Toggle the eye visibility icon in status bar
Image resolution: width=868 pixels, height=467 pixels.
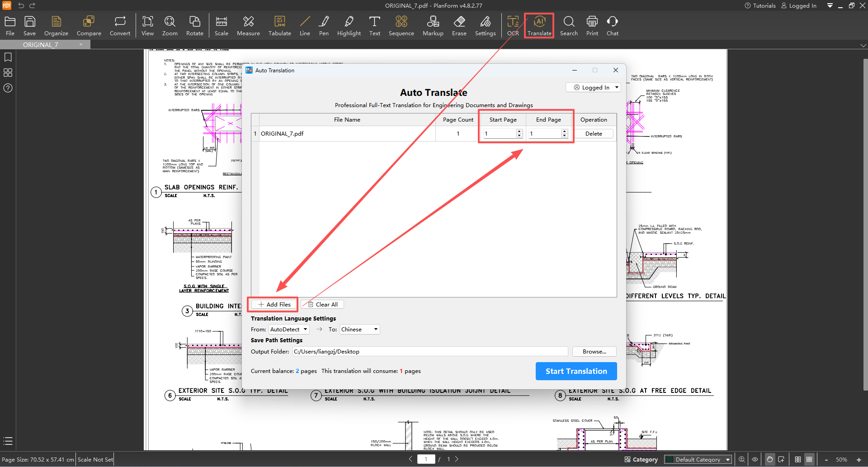[x=755, y=459]
